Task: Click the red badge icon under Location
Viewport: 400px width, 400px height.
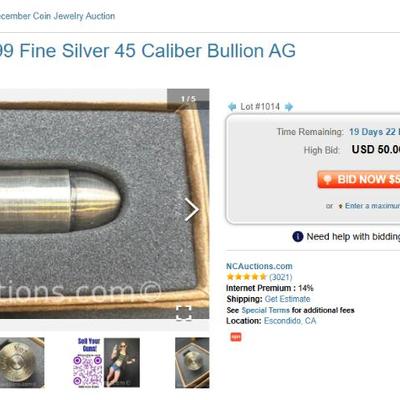Action: pyautogui.click(x=236, y=337)
